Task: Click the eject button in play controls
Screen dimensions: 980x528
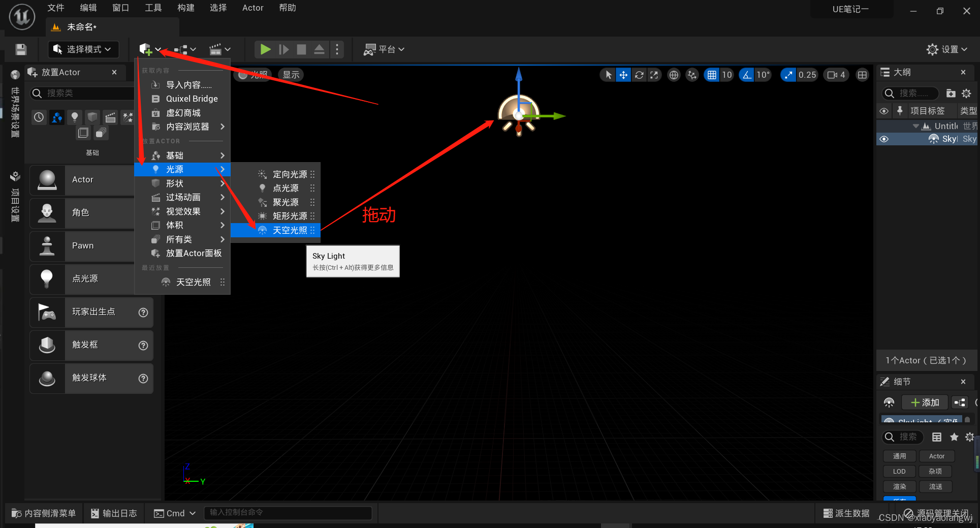Action: pos(319,49)
